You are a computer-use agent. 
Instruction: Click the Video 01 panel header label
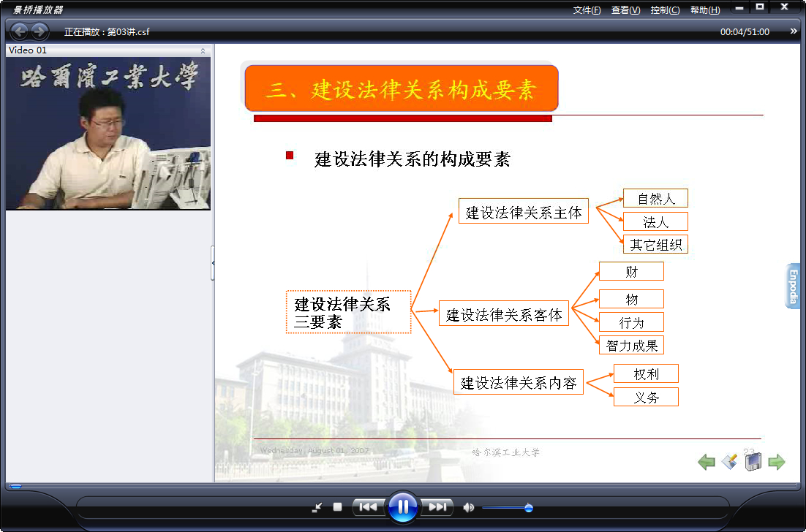point(28,50)
